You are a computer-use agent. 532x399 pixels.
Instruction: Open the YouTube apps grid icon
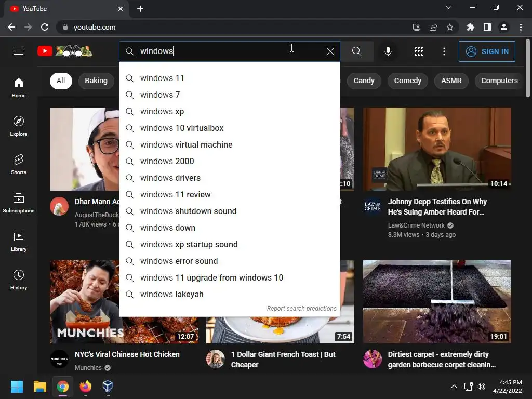coord(419,51)
